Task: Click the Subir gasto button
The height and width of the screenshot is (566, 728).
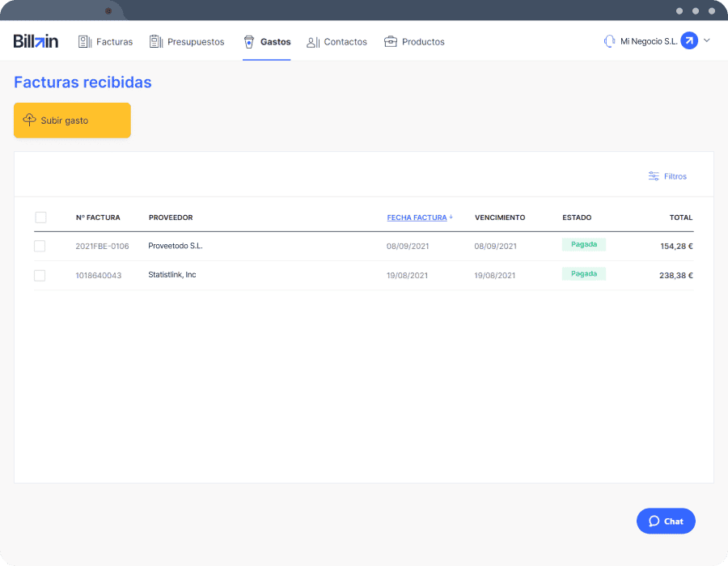Action: (73, 120)
